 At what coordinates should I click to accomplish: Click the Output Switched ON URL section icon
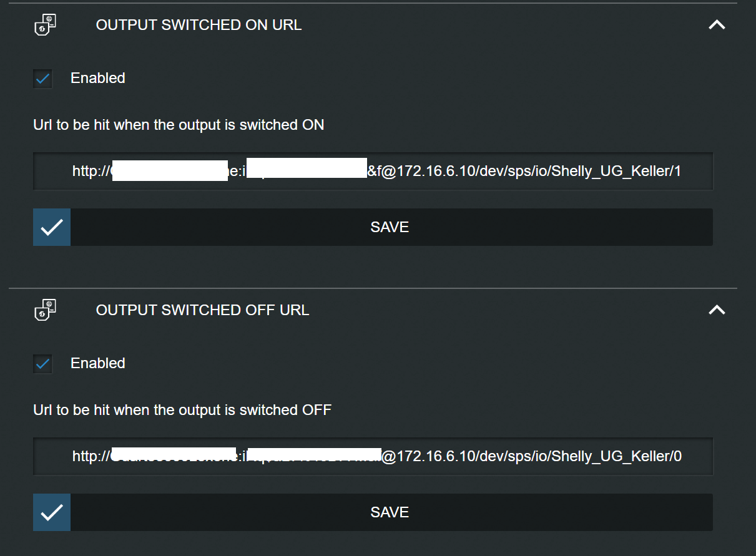coord(45,25)
